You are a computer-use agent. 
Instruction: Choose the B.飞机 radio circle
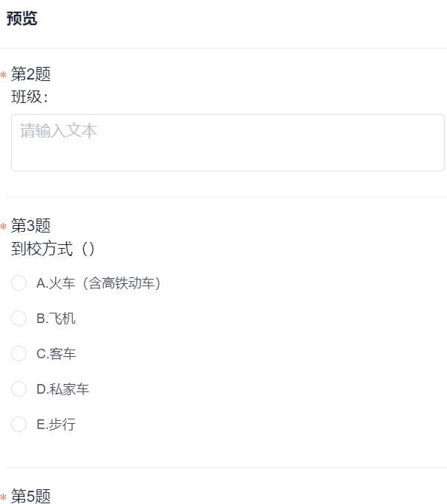(x=19, y=319)
